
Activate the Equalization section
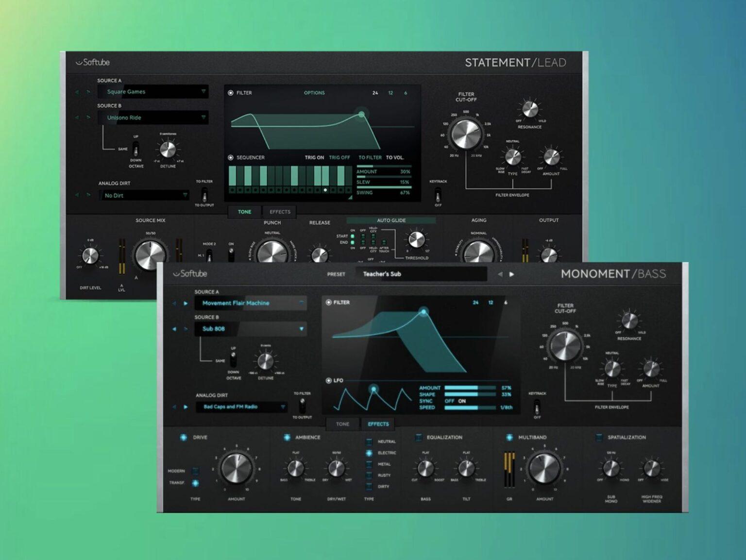click(x=418, y=437)
